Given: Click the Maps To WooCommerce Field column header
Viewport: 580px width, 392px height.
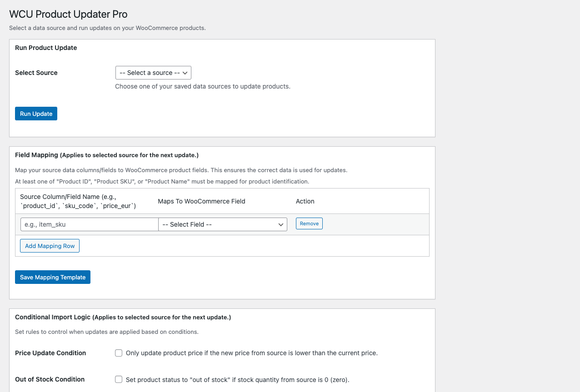Looking at the screenshot, I should pyautogui.click(x=201, y=201).
